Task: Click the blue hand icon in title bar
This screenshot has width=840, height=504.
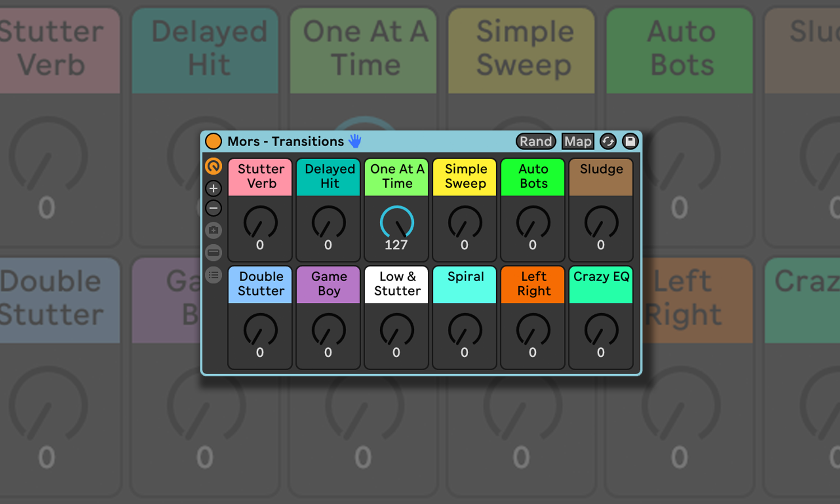Action: point(355,141)
